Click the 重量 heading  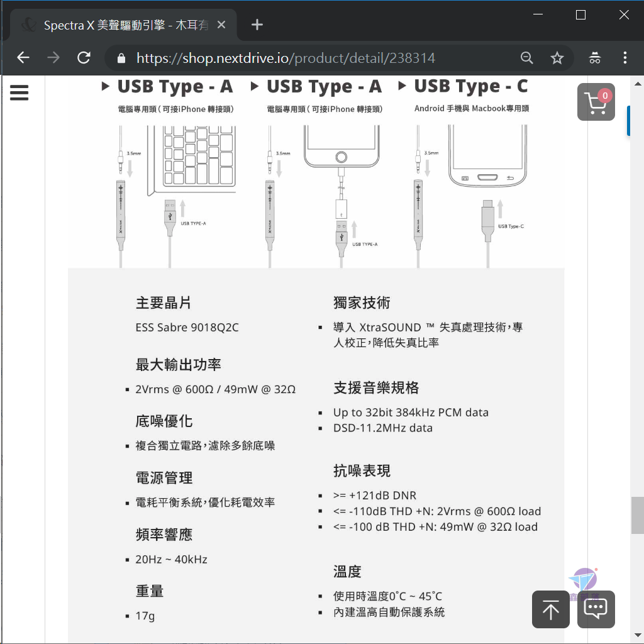pyautogui.click(x=150, y=591)
